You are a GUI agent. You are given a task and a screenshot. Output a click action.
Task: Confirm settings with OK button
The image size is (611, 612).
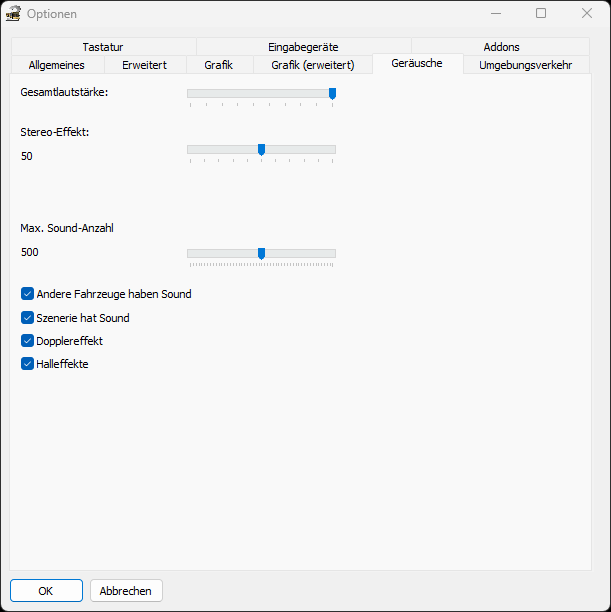click(46, 591)
